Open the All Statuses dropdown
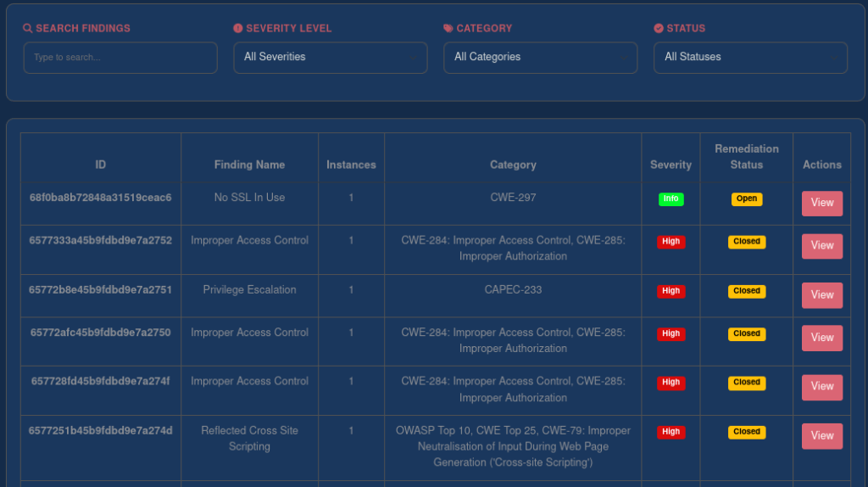 pos(750,58)
